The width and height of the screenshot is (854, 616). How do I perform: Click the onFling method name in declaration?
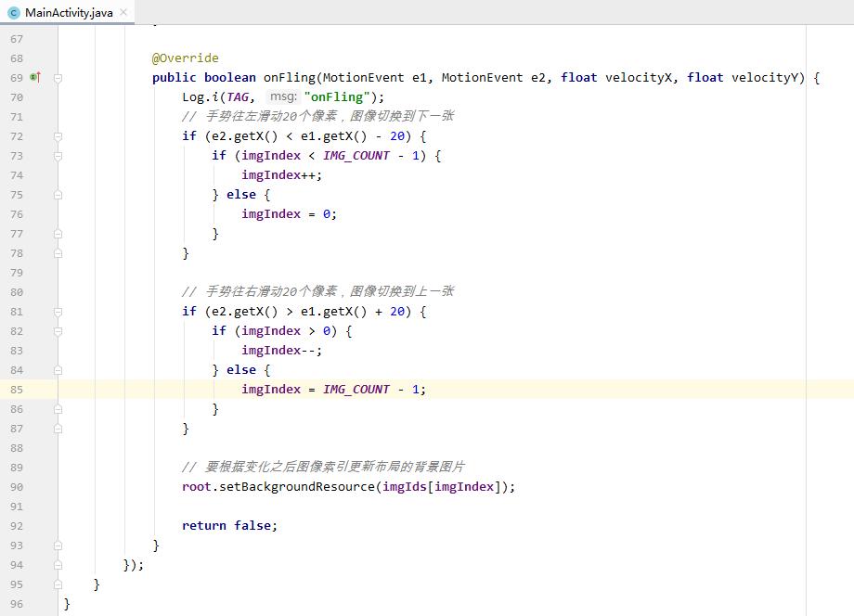click(290, 78)
